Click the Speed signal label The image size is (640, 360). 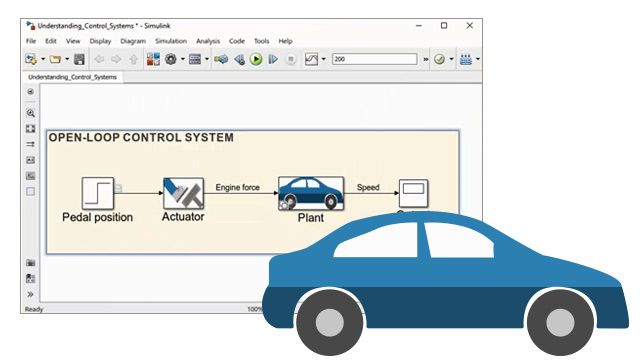click(x=368, y=187)
